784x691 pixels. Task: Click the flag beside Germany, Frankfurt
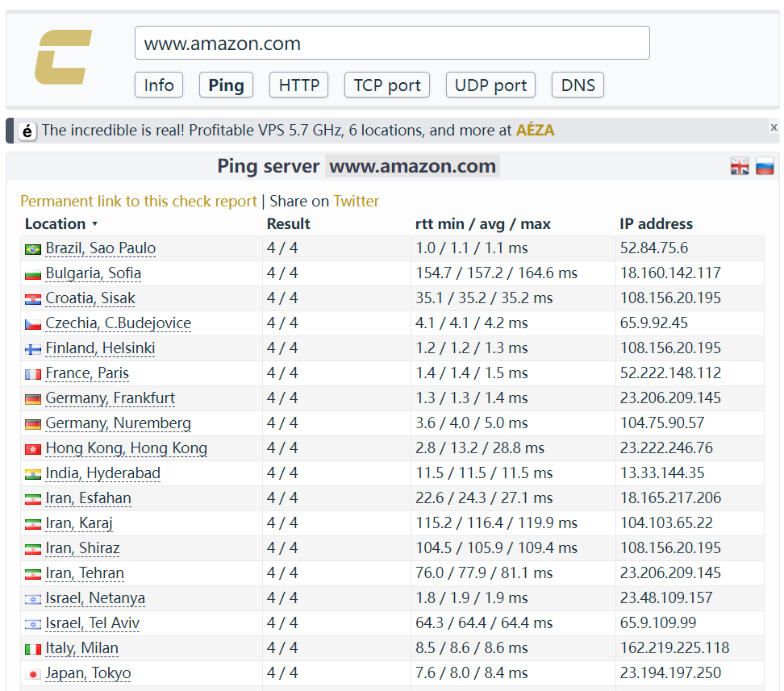[33, 399]
